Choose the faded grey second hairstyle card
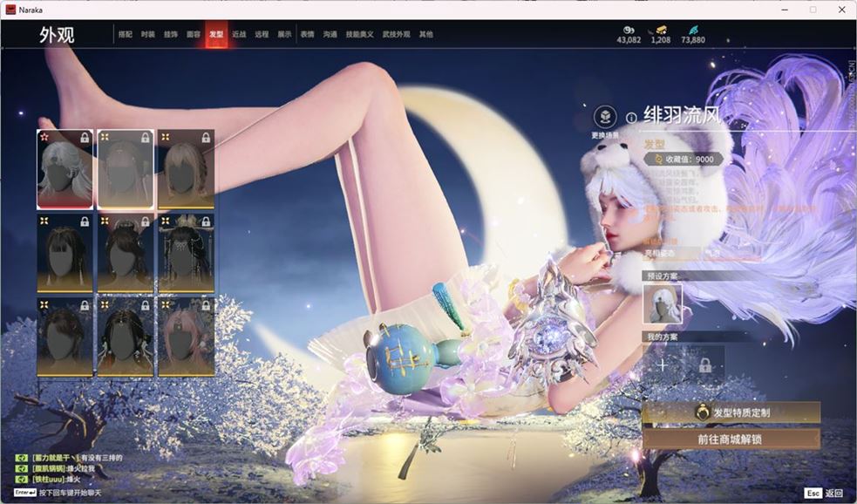 (126, 169)
